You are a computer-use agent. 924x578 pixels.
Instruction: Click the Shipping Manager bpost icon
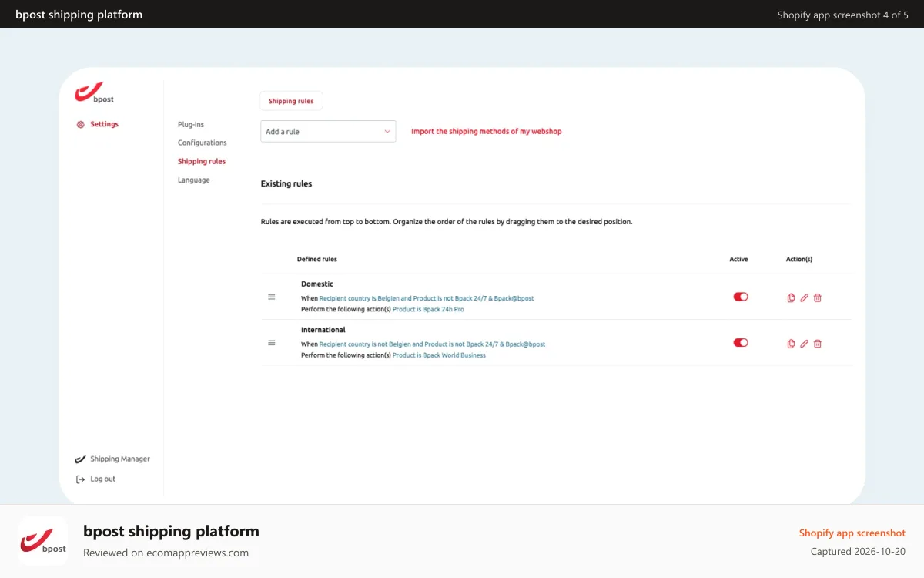coord(80,459)
